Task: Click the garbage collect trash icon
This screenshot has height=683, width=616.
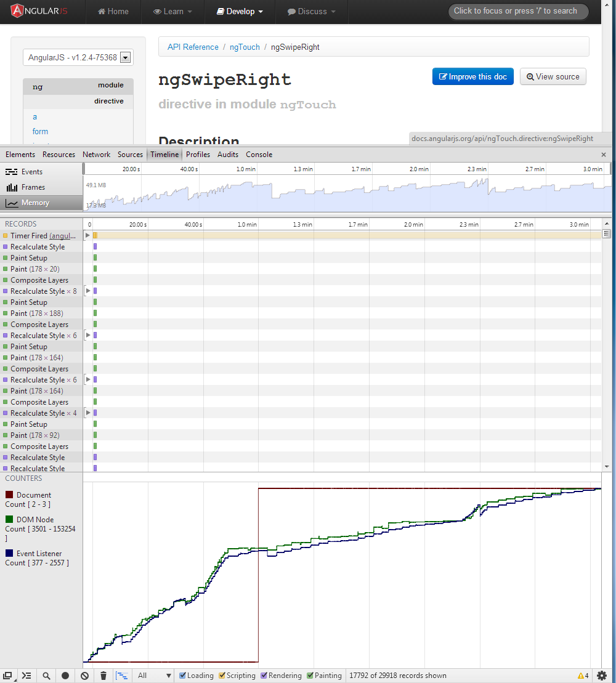Action: click(103, 676)
